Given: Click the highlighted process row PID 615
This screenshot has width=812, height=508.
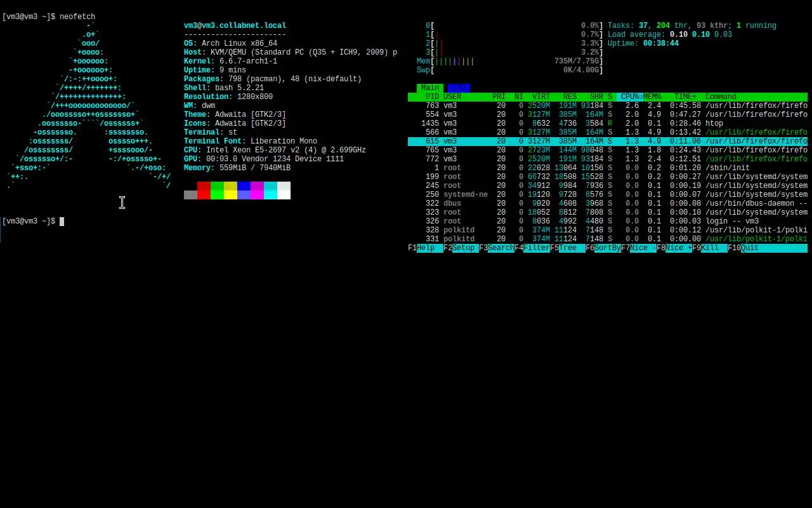Looking at the screenshot, I should pyautogui.click(x=608, y=141).
